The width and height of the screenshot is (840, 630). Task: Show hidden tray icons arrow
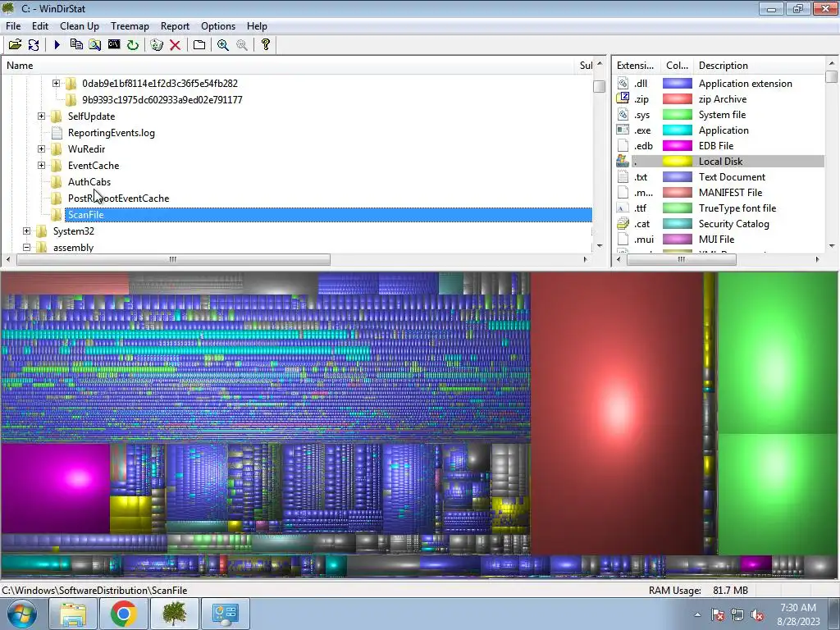[x=697, y=614]
